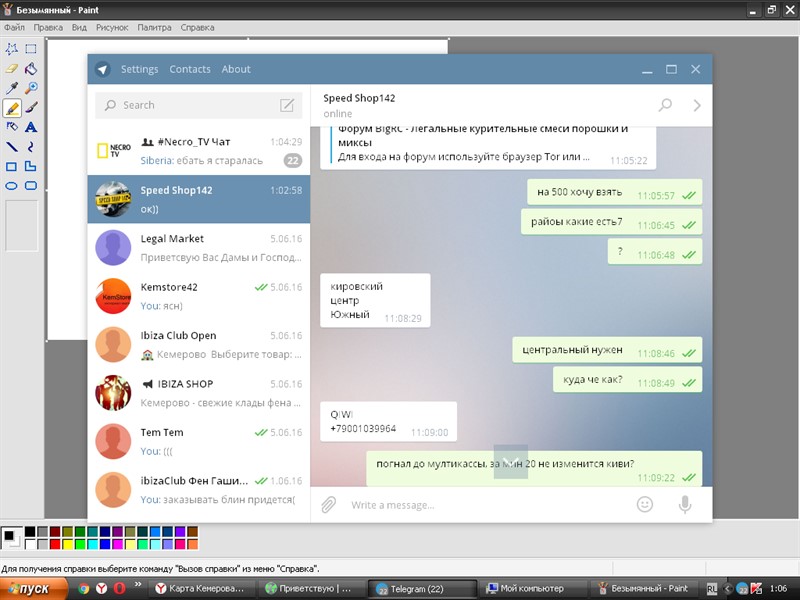The image size is (800, 600).
Task: Open the emoji picker
Action: (x=645, y=505)
